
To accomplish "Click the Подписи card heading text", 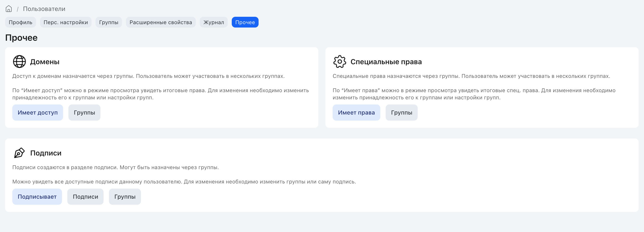I will point(46,153).
